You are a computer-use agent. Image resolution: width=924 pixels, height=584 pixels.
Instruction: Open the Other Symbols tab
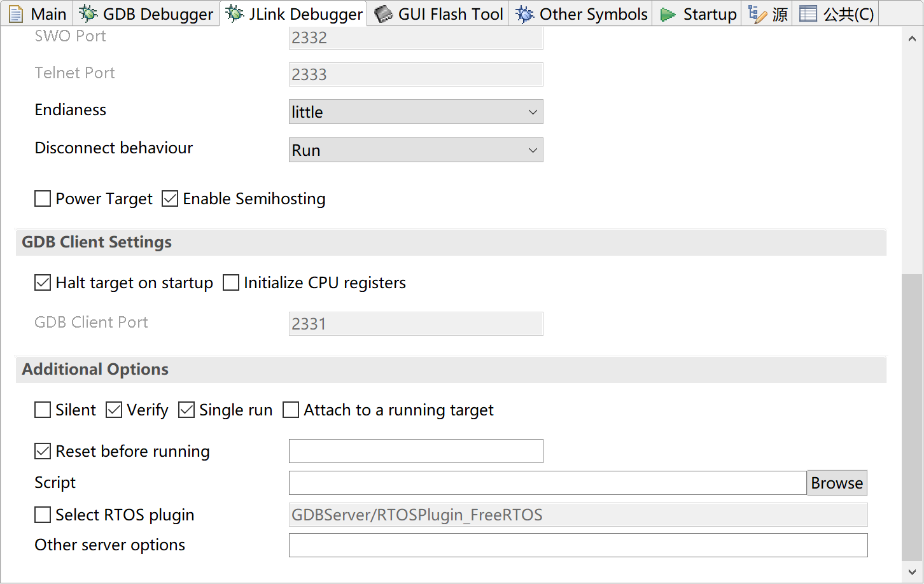click(x=593, y=14)
